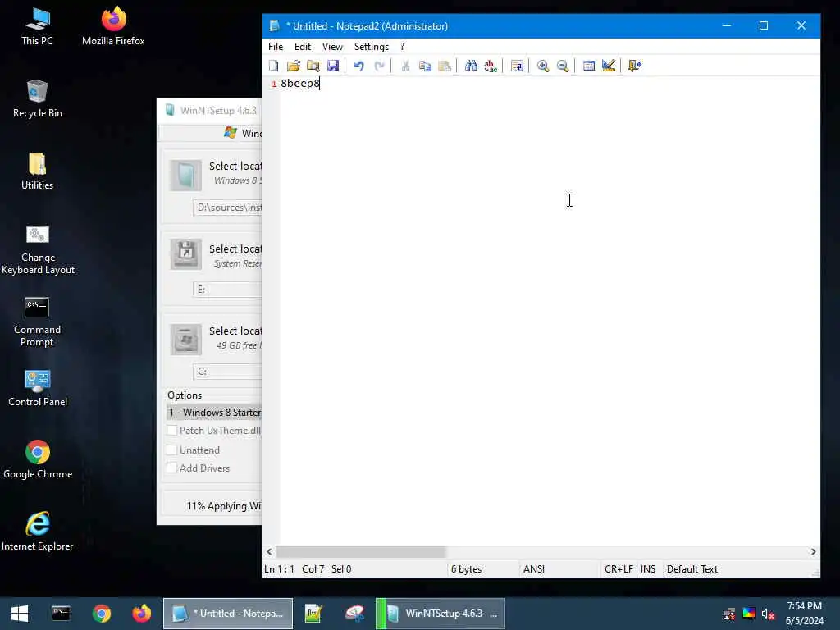Click the Select scheme toolbar icon
The image size is (840, 630).
click(589, 66)
